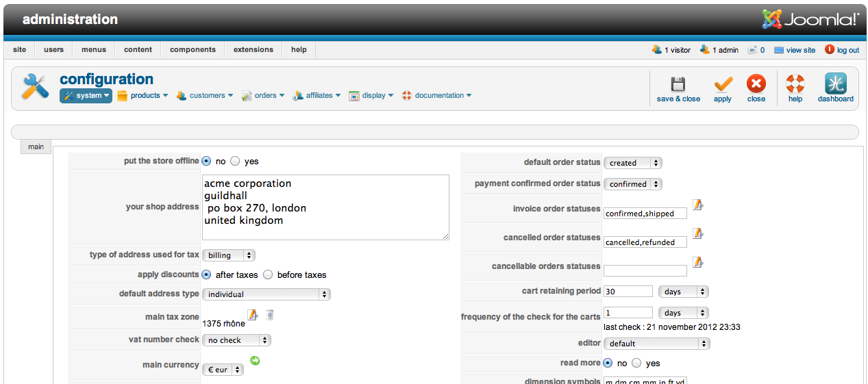The width and height of the screenshot is (868, 384).
Task: Open the extensions menu
Action: [x=253, y=49]
